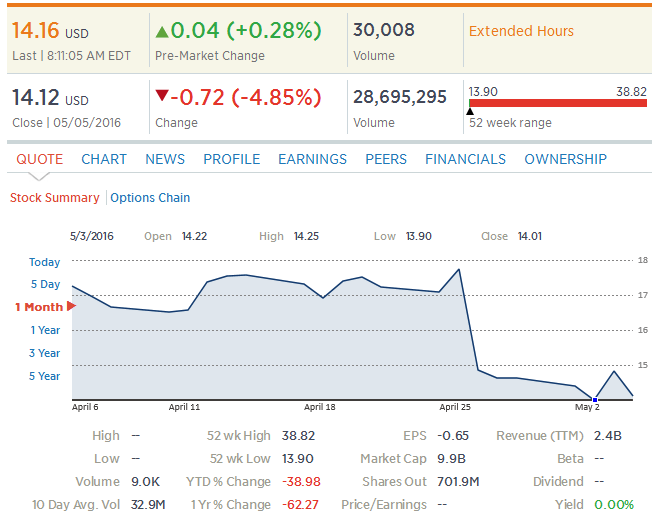Click the EPS value -0.65

point(453,436)
